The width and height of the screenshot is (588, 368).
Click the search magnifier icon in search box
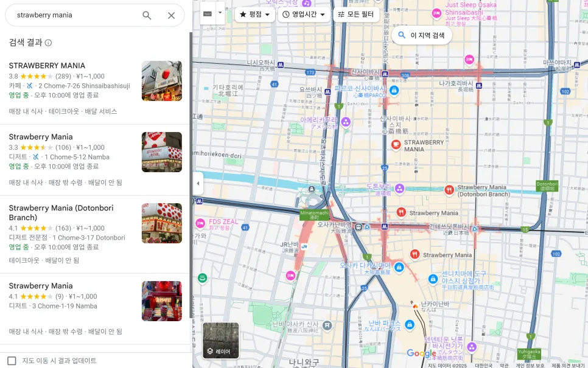tap(147, 15)
